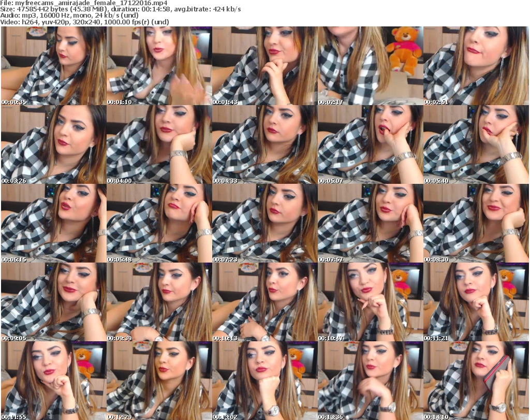The image size is (530, 420).
Task: Select the thumbnail stamped 00:12:29
Action: point(159,381)
